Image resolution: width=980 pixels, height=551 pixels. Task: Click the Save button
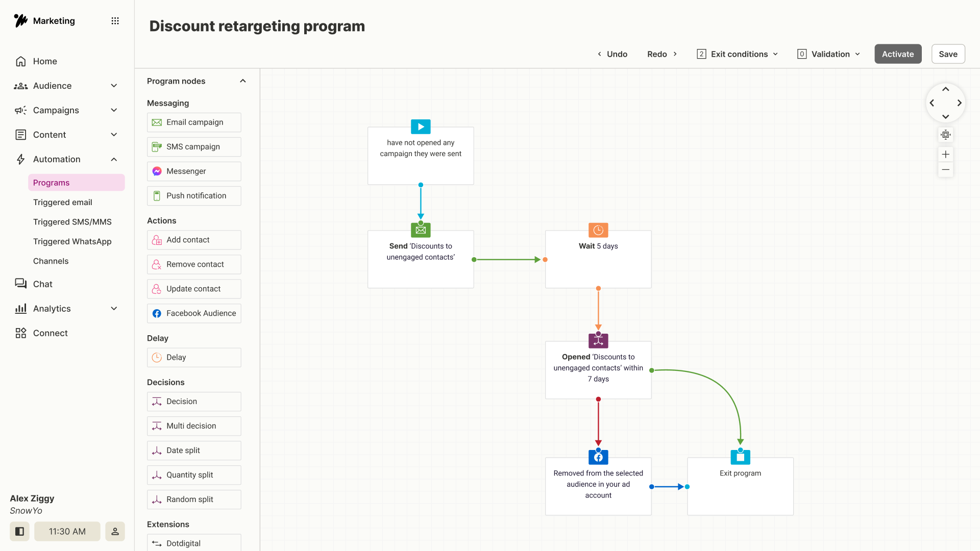coord(948,54)
